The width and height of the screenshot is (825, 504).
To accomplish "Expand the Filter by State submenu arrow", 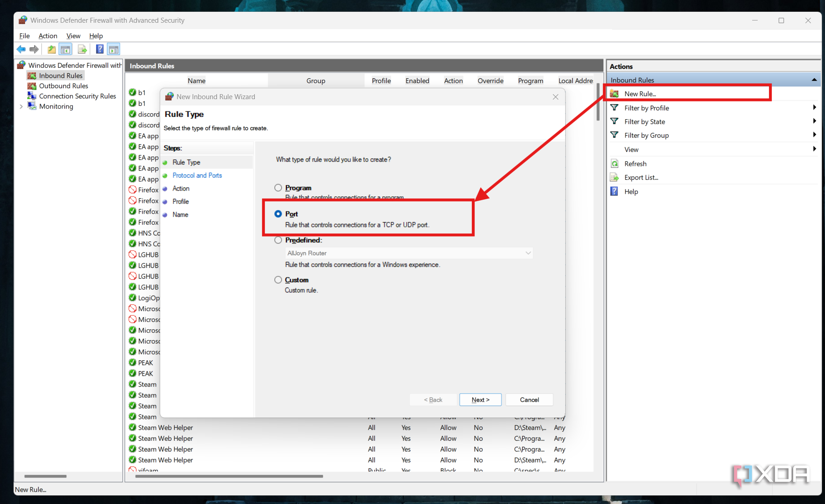I will pos(814,121).
